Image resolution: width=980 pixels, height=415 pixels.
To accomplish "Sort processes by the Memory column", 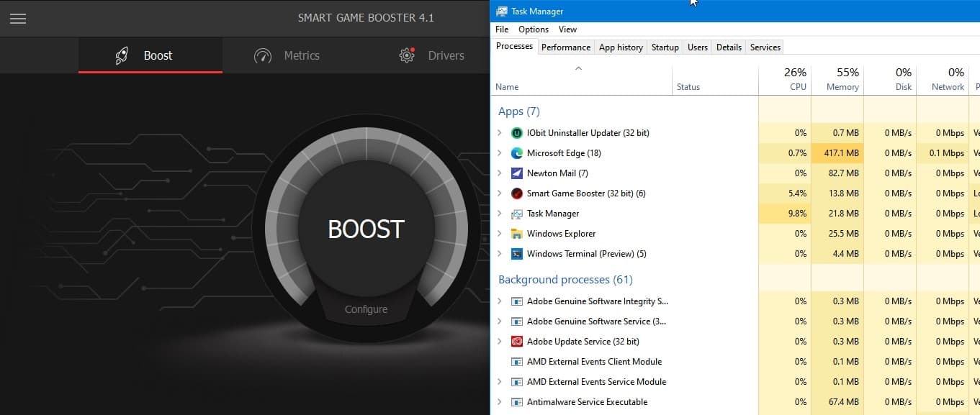I will [837, 80].
